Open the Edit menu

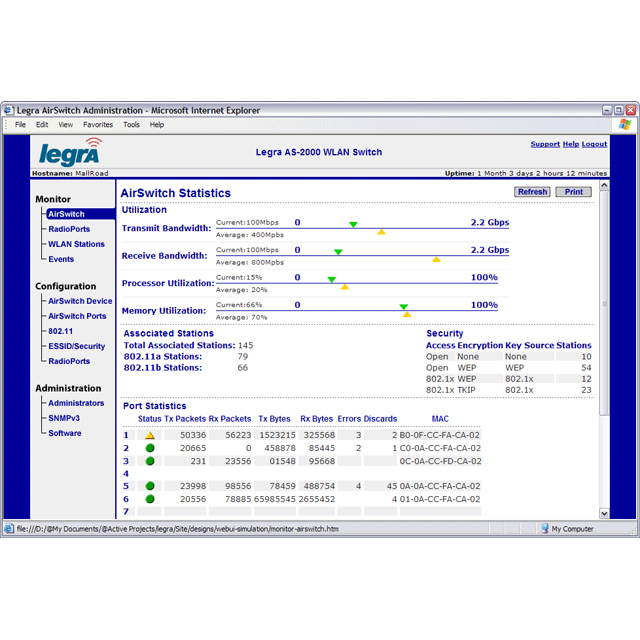(x=42, y=124)
